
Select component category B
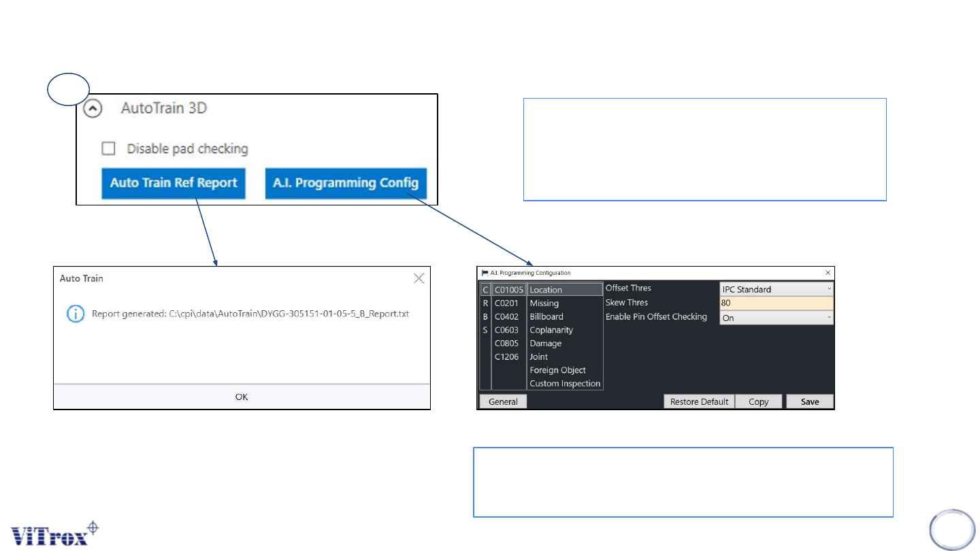click(485, 316)
